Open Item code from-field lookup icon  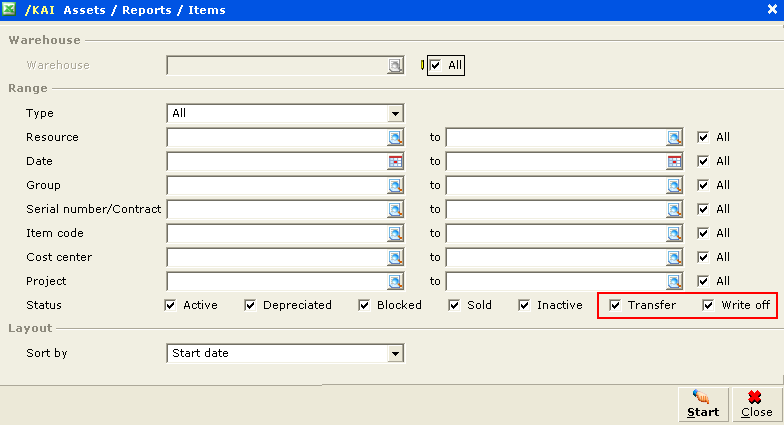pyautogui.click(x=395, y=234)
